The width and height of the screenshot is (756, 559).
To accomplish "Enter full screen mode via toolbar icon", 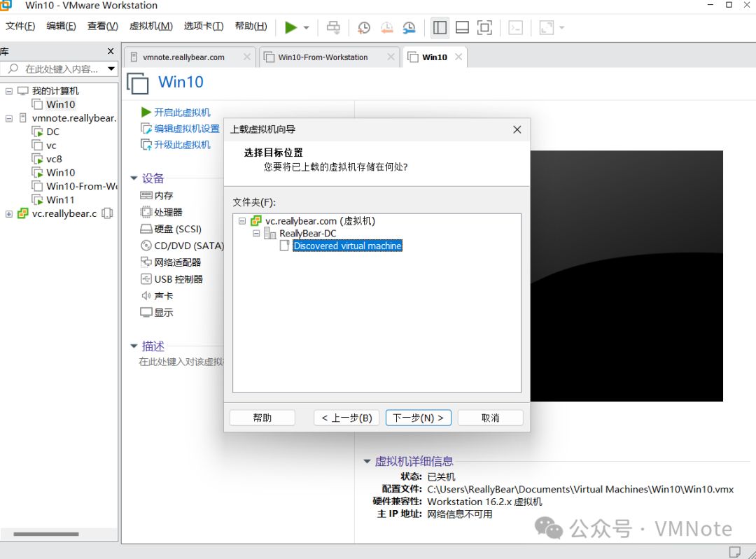I will pyautogui.click(x=484, y=27).
